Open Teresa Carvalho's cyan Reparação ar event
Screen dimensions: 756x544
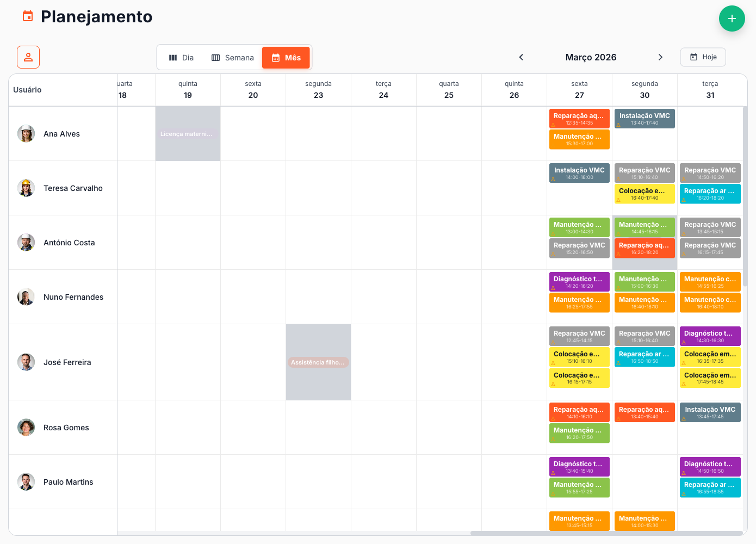(x=710, y=194)
